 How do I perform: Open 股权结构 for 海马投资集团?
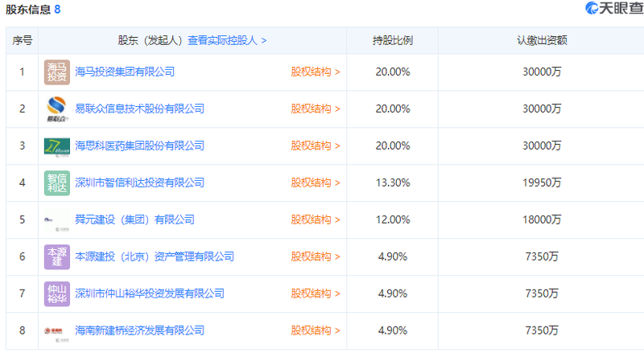pos(316,72)
